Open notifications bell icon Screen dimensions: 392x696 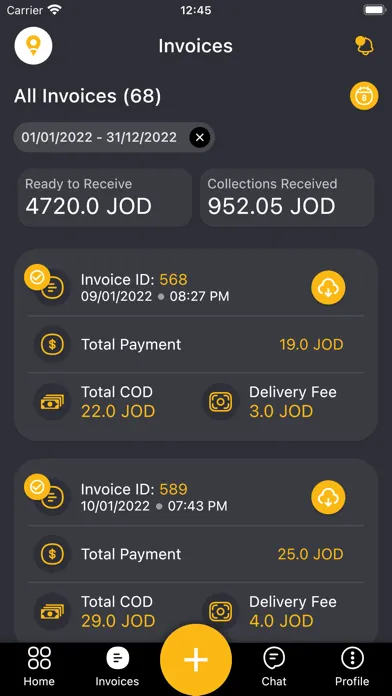(x=364, y=46)
